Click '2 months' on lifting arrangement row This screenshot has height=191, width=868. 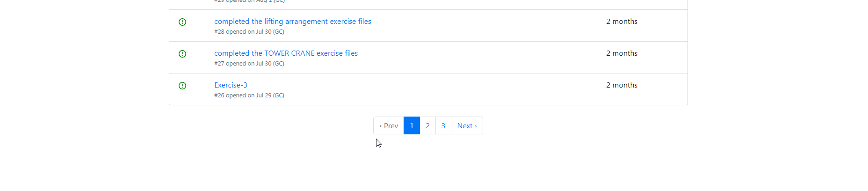[622, 22]
